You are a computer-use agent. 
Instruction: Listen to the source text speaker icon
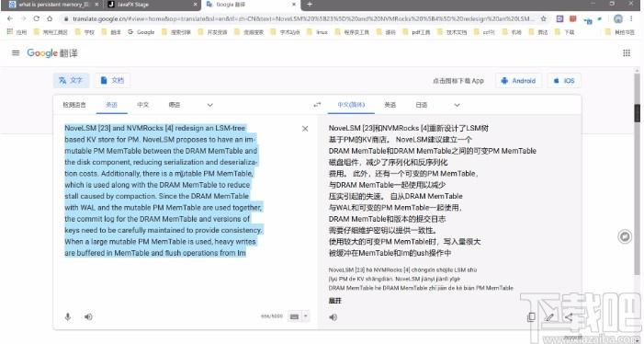pyautogui.click(x=88, y=316)
